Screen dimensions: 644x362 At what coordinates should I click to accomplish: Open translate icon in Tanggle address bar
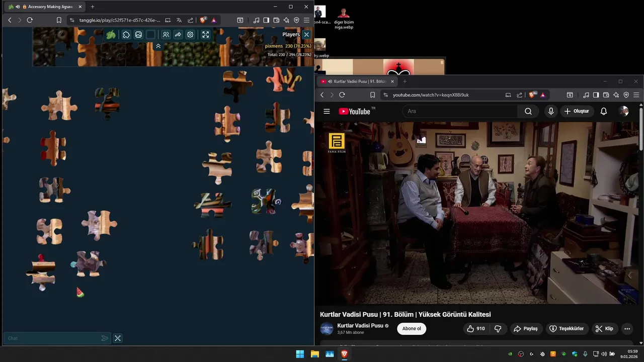pos(179,20)
